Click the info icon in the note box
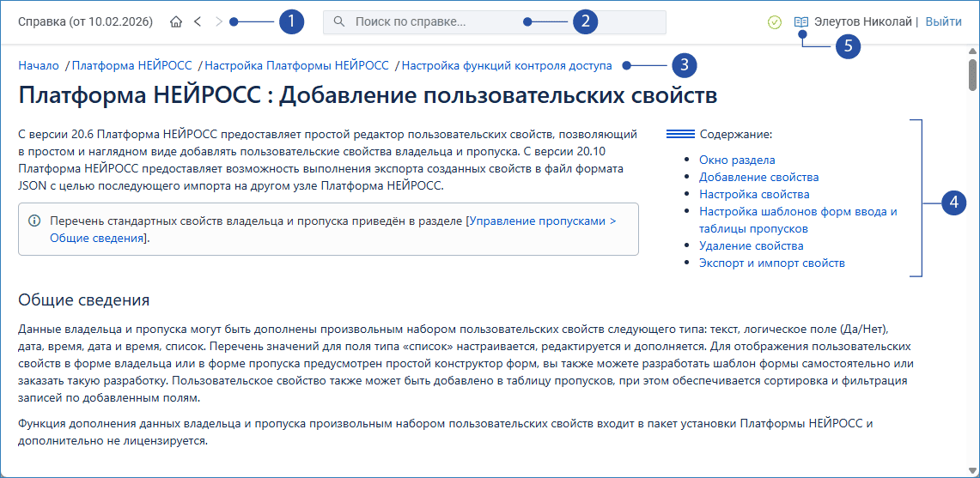Image resolution: width=980 pixels, height=478 pixels. point(34,221)
